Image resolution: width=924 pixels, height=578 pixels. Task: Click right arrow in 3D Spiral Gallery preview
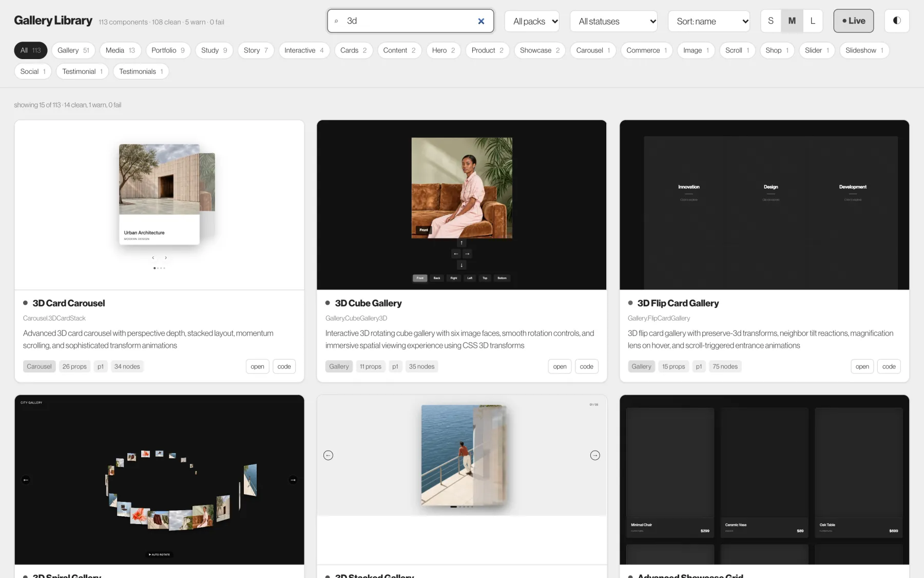[293, 480]
